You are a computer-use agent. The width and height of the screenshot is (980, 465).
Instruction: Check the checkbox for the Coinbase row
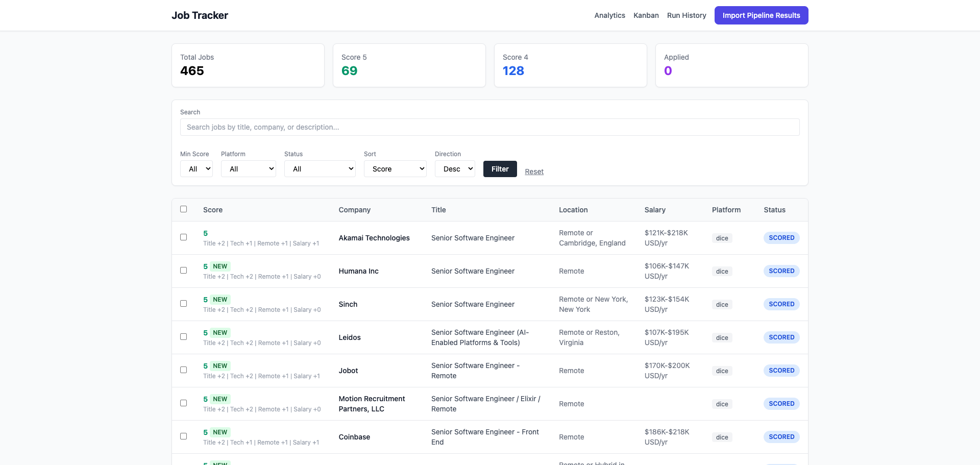pyautogui.click(x=184, y=436)
